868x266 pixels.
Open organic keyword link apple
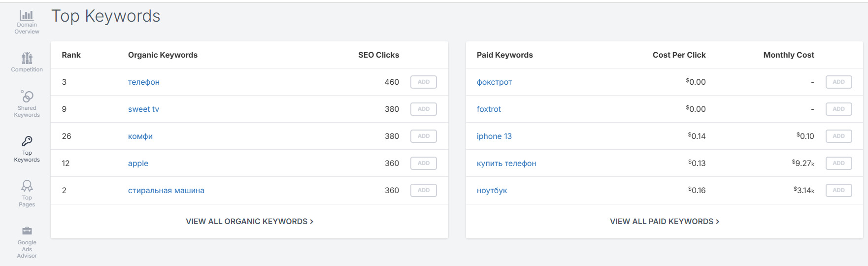pos(138,164)
